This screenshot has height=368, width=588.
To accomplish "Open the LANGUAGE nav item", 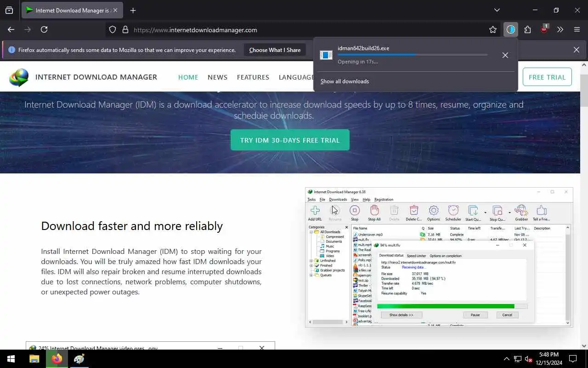I will coord(296,77).
